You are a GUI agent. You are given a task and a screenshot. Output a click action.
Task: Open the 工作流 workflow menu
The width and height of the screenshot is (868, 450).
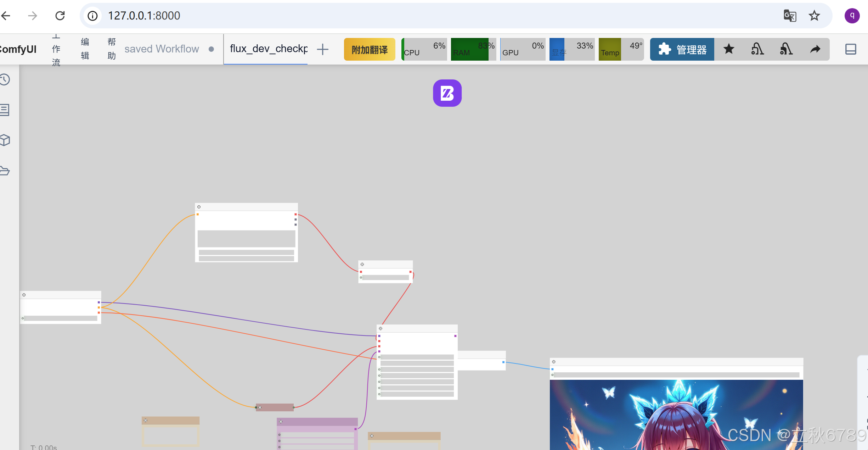click(x=56, y=50)
